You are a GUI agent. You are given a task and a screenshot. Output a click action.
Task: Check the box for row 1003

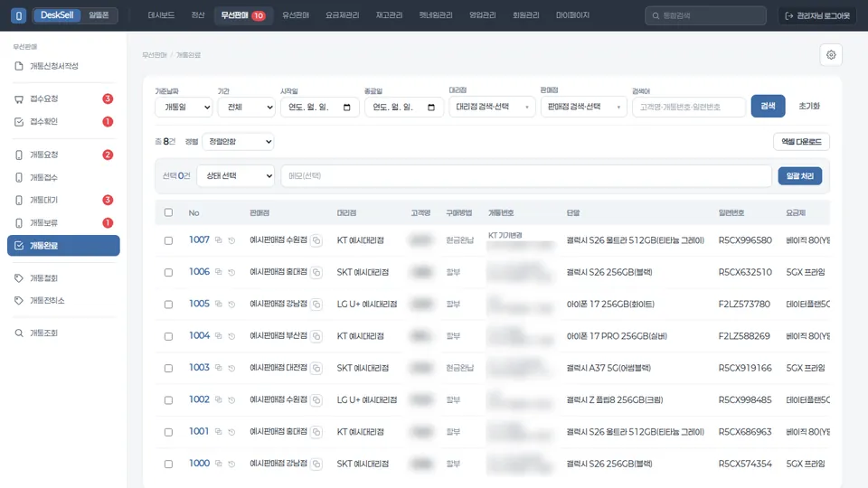click(168, 368)
